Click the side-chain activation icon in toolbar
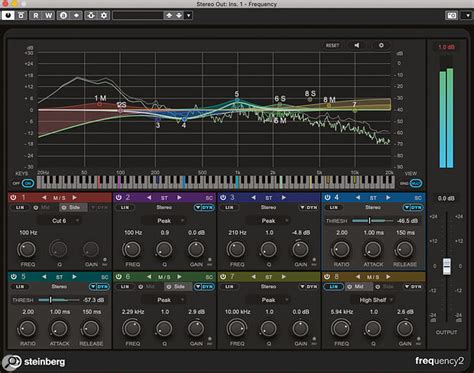 click(x=91, y=15)
